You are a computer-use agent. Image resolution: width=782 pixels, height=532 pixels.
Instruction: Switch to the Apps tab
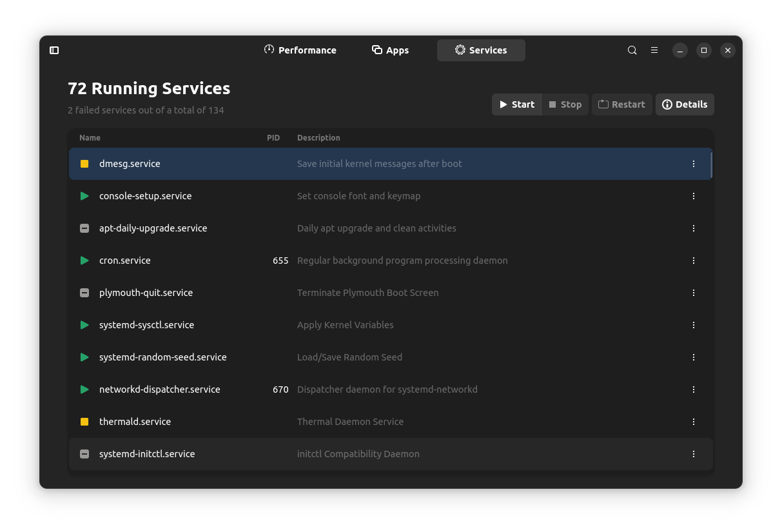(390, 50)
